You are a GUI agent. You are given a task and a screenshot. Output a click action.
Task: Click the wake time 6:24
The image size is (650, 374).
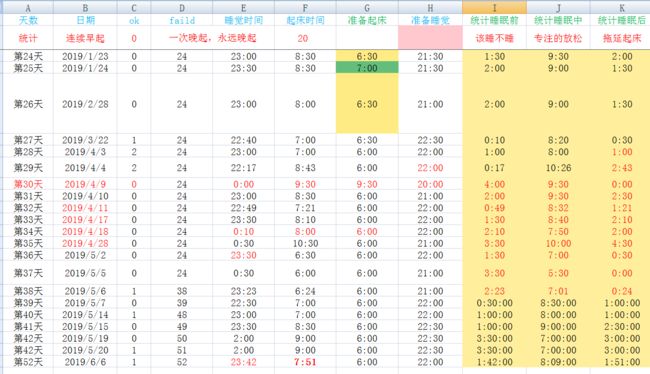pyautogui.click(x=305, y=291)
